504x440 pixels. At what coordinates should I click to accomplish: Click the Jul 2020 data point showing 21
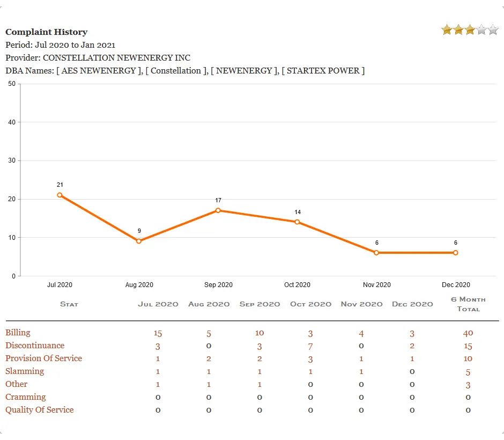60,195
